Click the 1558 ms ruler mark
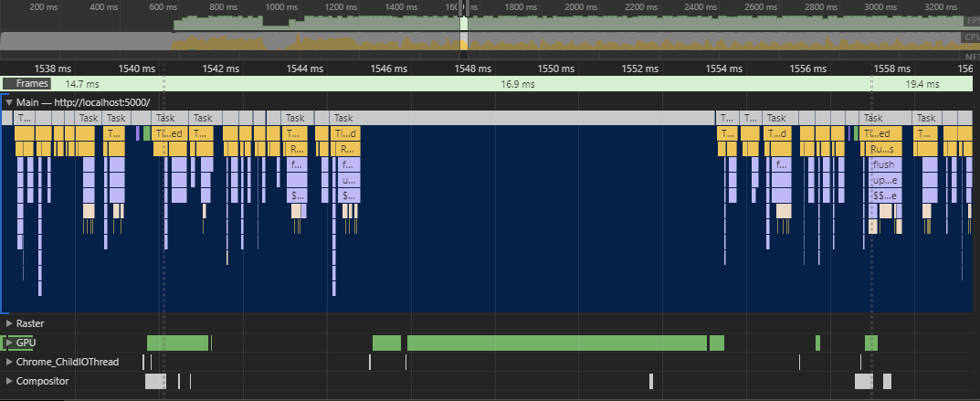980x401 pixels. 883,68
